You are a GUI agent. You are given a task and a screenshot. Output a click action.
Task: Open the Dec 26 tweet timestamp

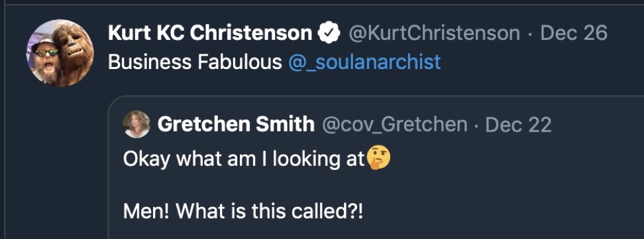(573, 33)
